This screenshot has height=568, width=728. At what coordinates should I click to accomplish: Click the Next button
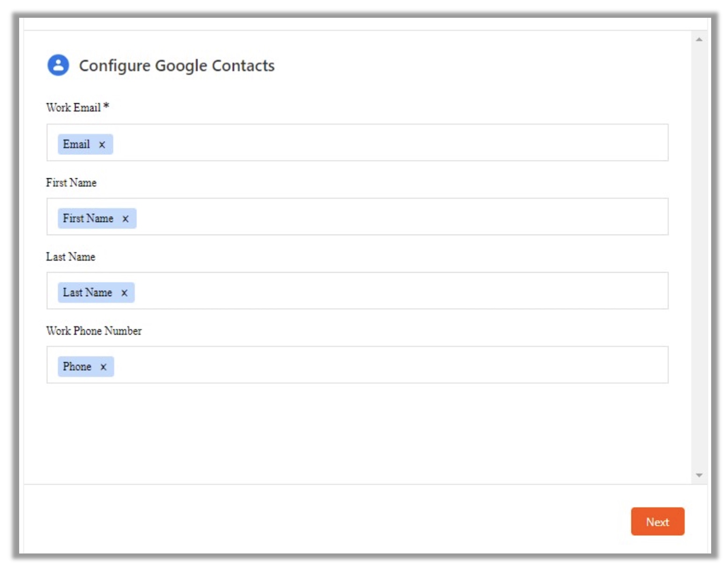[x=657, y=522]
